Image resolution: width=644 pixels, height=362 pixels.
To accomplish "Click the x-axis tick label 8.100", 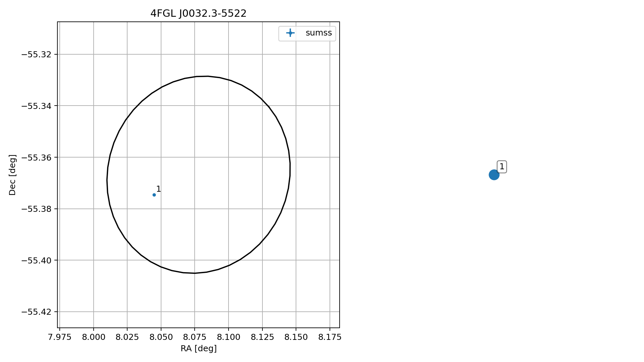I will [x=229, y=337].
